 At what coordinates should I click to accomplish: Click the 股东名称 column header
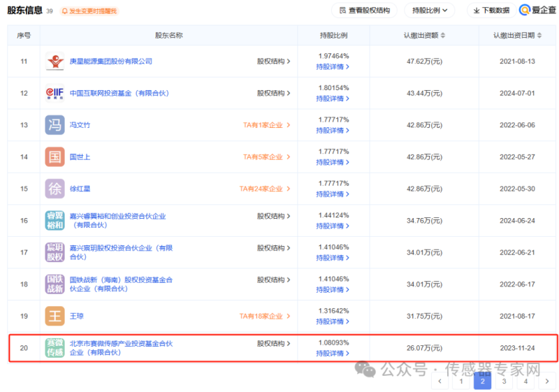168,35
